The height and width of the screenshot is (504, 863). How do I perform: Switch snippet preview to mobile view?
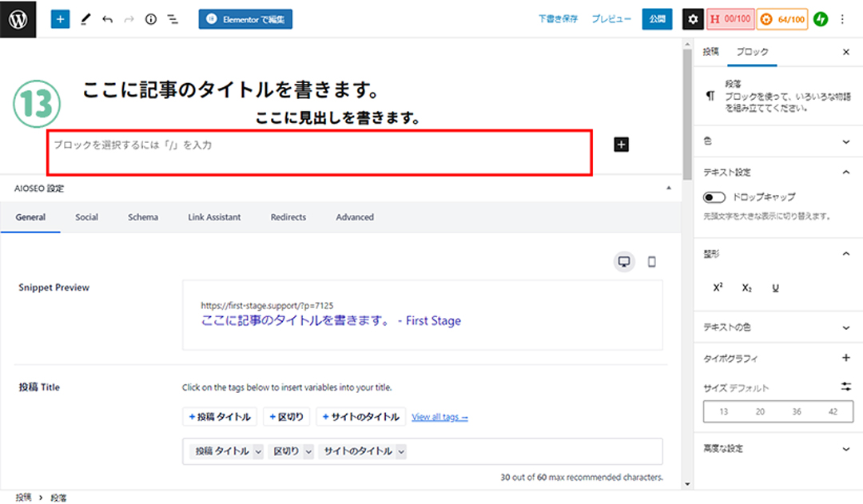[x=651, y=262]
